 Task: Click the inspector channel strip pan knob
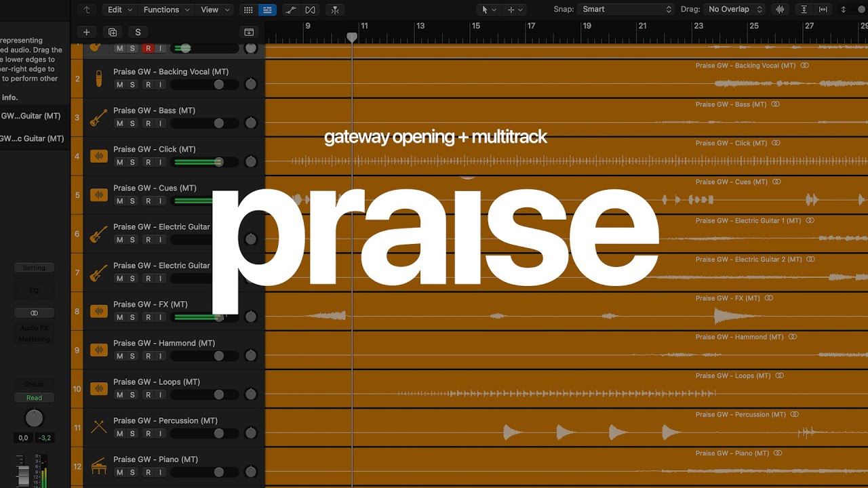tap(34, 418)
